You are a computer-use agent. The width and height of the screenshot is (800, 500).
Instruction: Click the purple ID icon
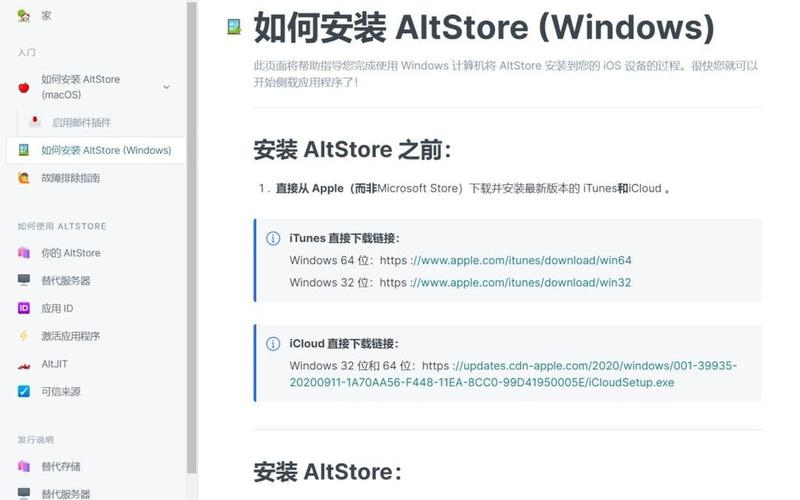point(23,308)
